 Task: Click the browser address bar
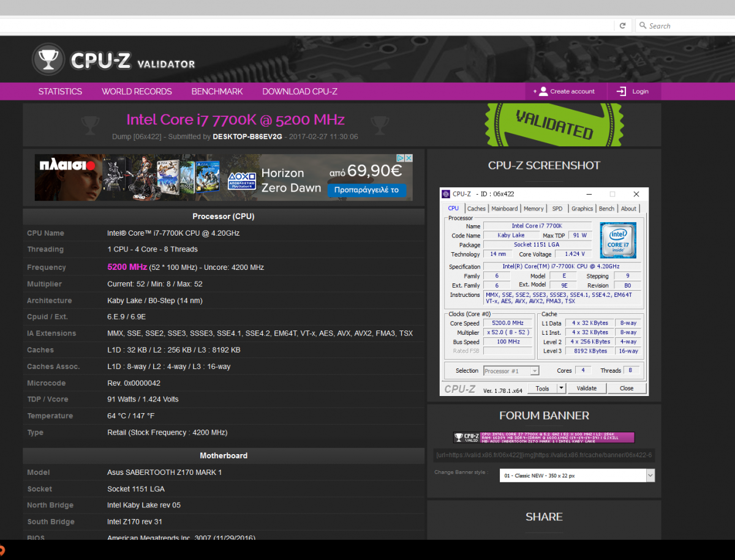pos(306,26)
